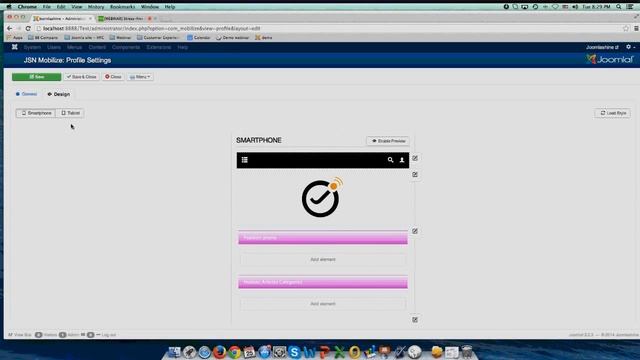640x360 pixels.
Task: Open Skype from the Dock
Action: [x=294, y=352]
